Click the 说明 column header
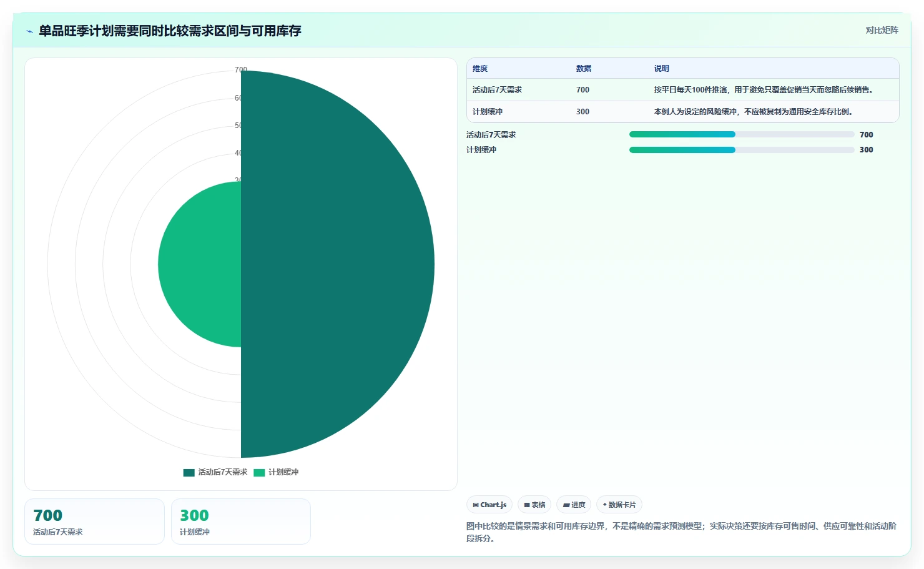Image resolution: width=924 pixels, height=569 pixels. point(662,69)
